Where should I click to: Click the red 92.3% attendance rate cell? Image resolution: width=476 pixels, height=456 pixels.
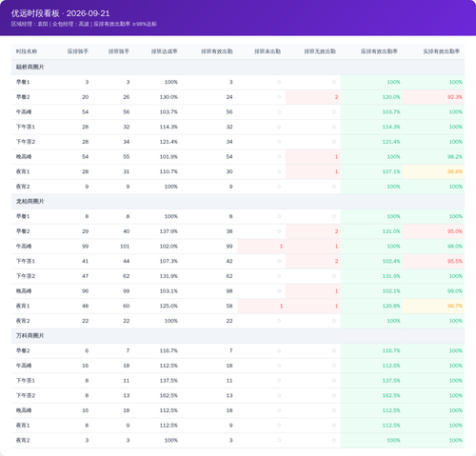tap(434, 97)
